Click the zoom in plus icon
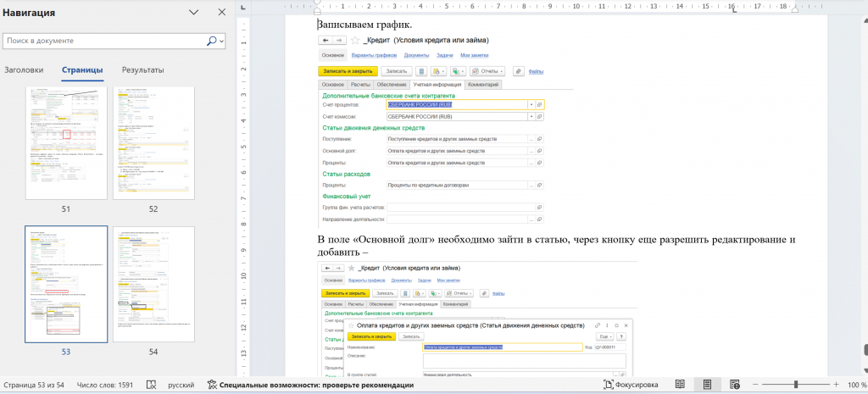Viewport: 868px width, 394px height. coord(837,385)
